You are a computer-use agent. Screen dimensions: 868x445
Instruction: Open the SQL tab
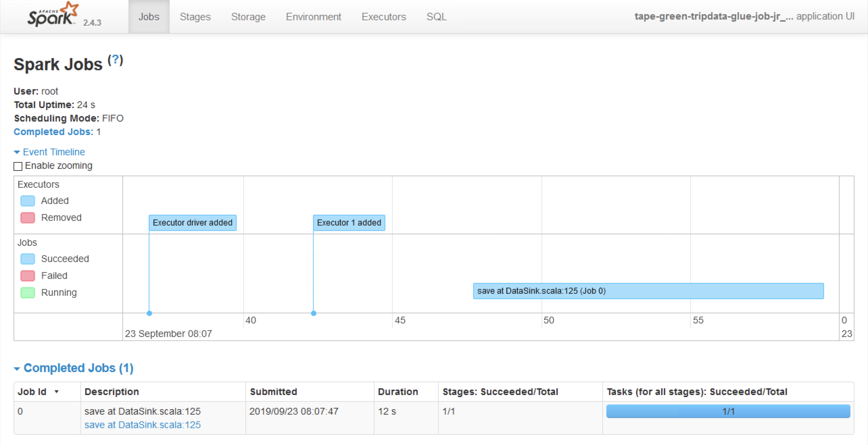pyautogui.click(x=436, y=17)
